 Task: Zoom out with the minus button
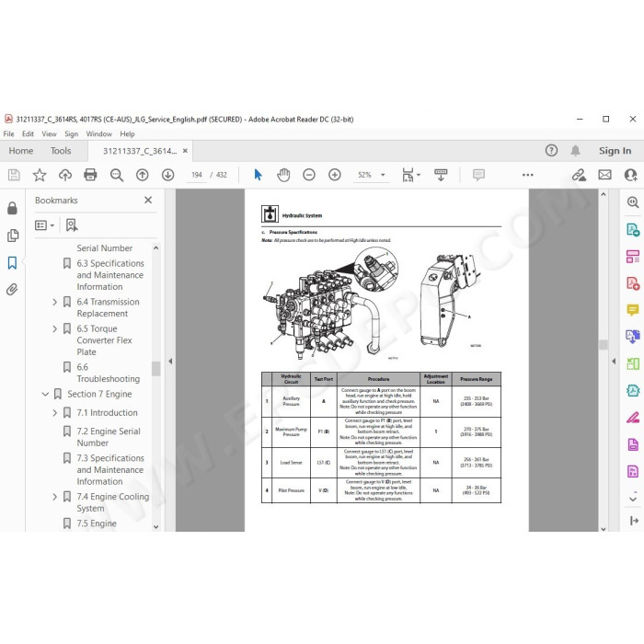(309, 175)
